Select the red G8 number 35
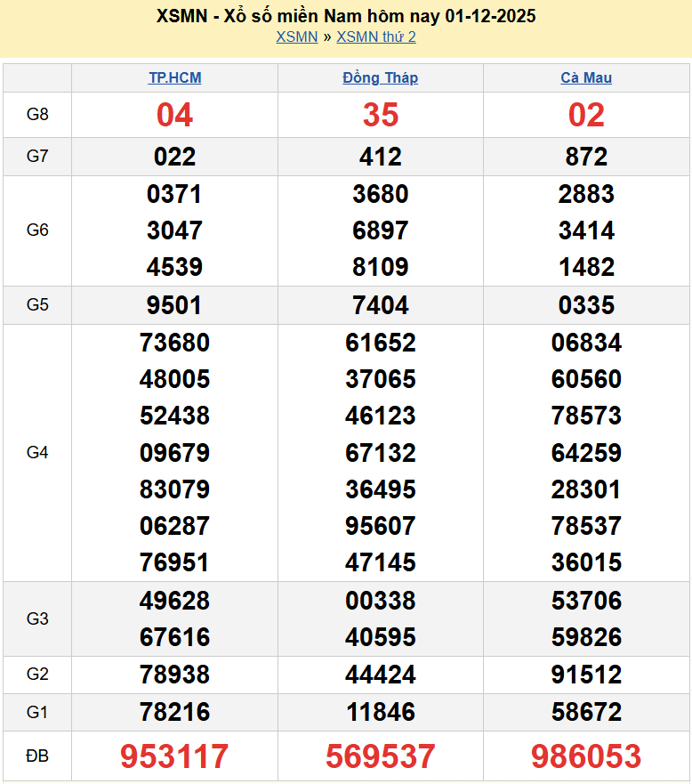This screenshot has height=784, width=692. pos(380,115)
